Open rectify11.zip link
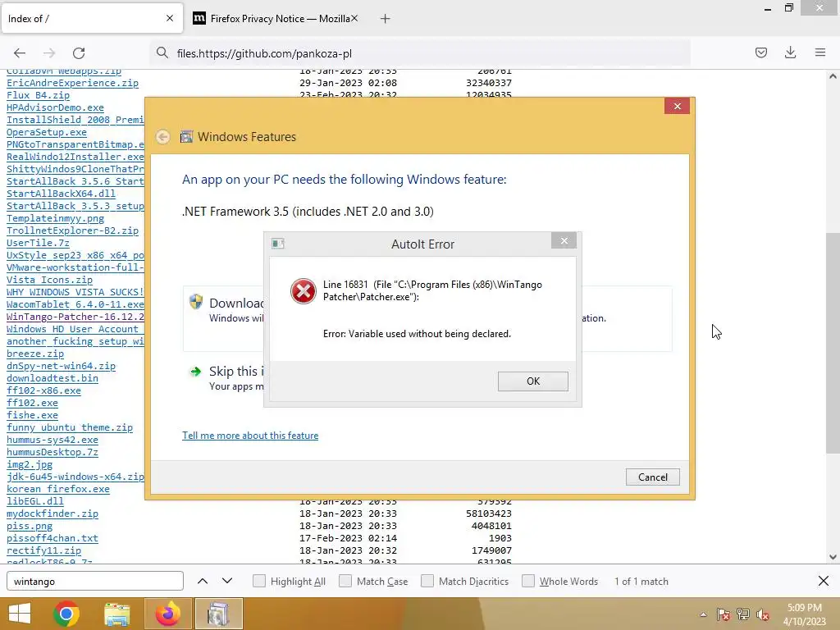 click(x=44, y=550)
